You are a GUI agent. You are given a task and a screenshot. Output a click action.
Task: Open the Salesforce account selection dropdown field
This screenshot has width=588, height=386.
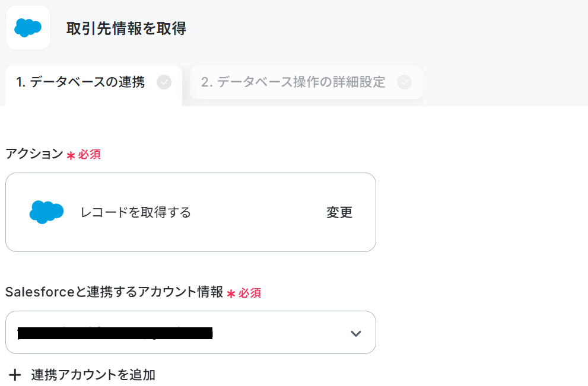point(190,333)
